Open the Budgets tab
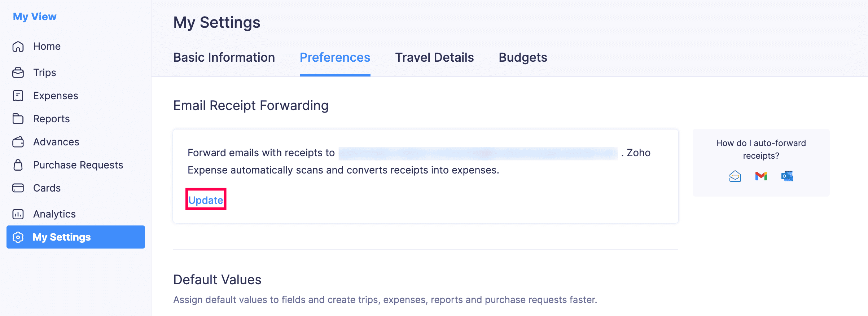The image size is (868, 316). (523, 57)
